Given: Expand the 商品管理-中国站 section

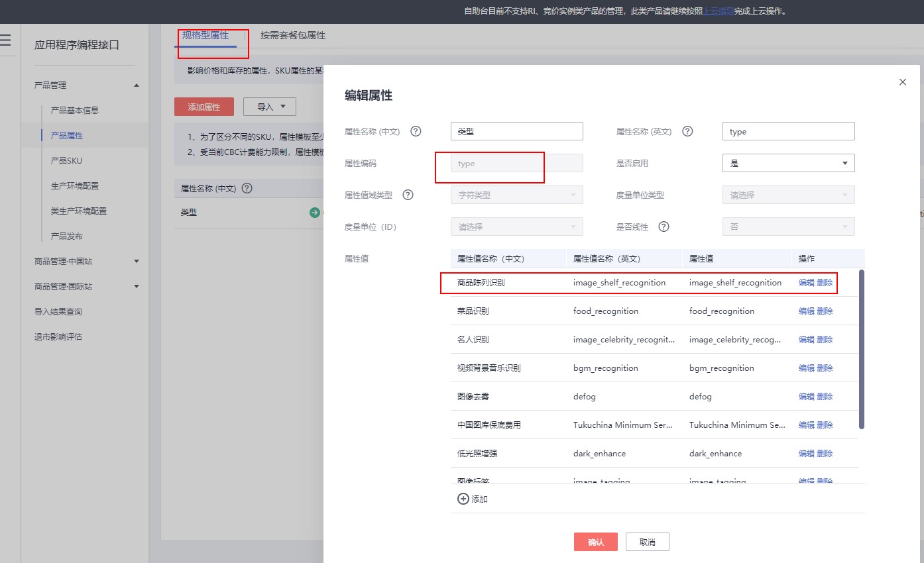Looking at the screenshot, I should (x=137, y=261).
